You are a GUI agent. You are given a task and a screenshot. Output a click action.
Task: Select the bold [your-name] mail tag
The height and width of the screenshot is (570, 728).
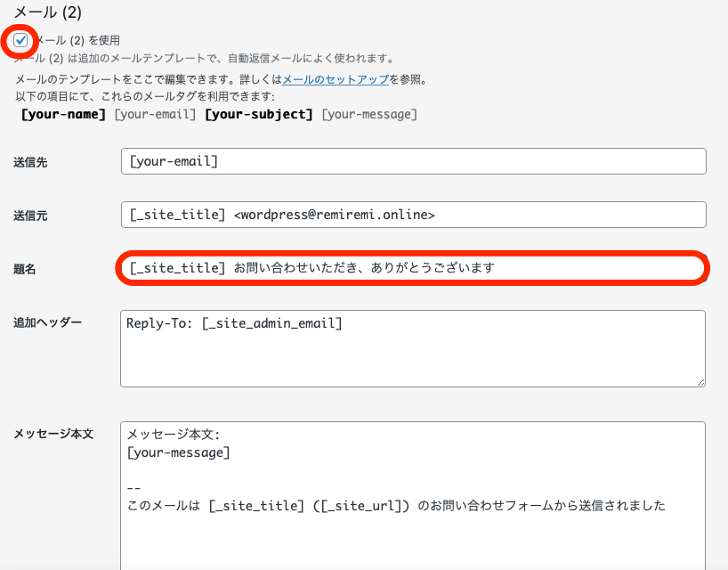click(x=63, y=114)
